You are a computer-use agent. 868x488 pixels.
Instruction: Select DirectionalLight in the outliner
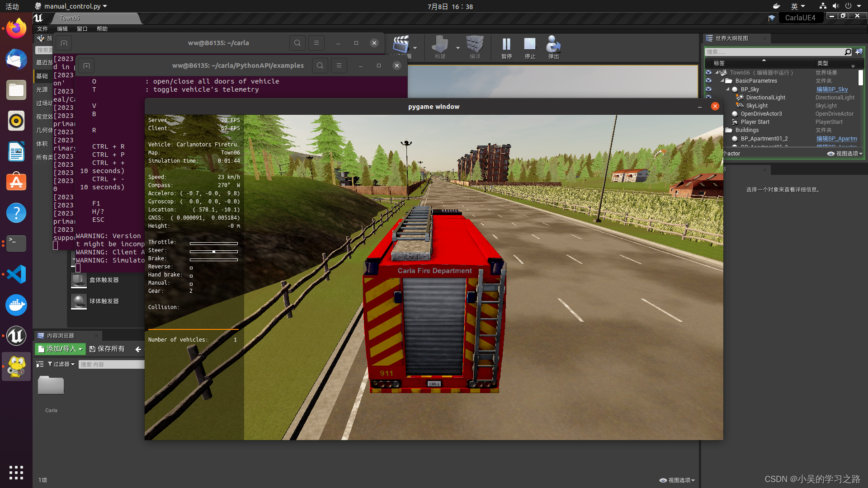click(765, 98)
